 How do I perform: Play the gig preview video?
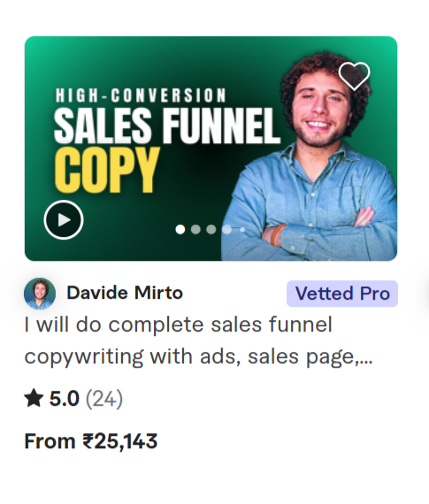(64, 220)
